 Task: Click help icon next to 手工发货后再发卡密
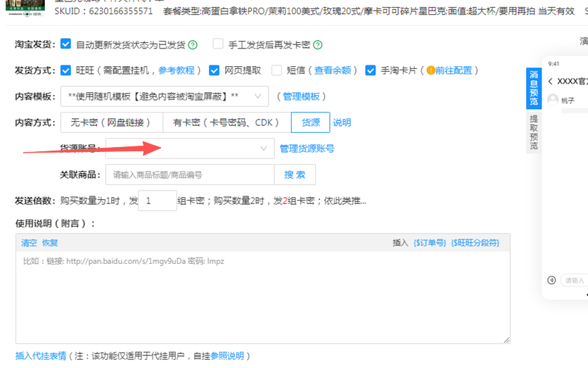[318, 45]
